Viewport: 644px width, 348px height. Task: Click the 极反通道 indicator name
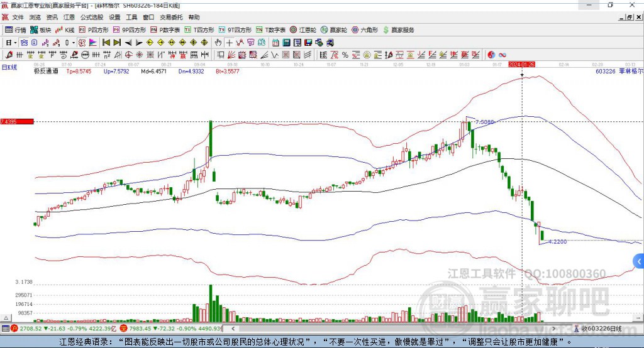(46, 71)
